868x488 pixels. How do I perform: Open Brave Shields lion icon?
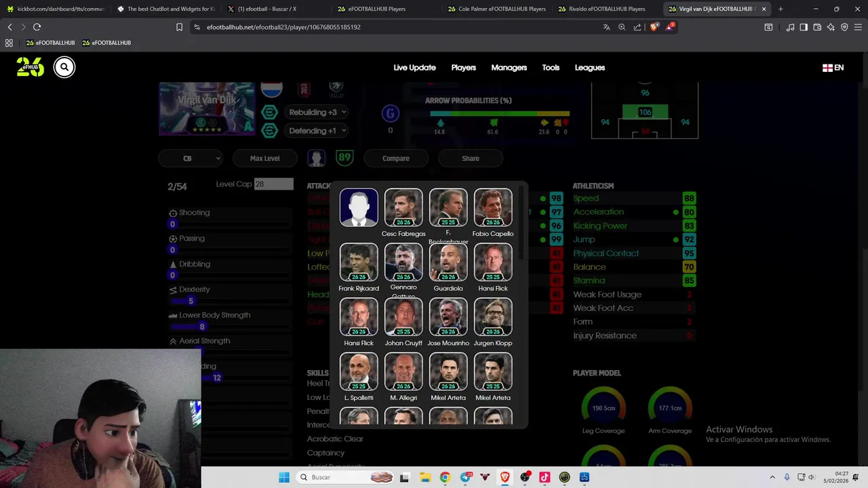(654, 27)
